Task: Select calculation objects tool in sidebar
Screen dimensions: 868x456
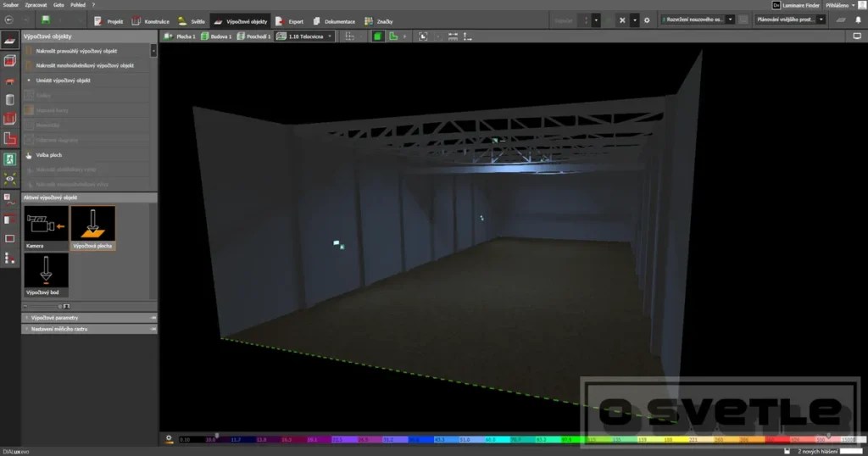Action: point(9,41)
